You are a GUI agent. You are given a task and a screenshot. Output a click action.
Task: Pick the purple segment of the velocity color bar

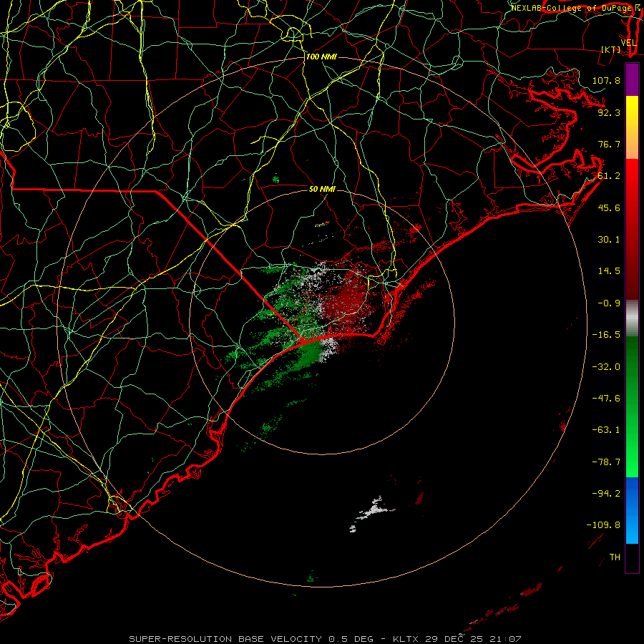click(x=632, y=79)
